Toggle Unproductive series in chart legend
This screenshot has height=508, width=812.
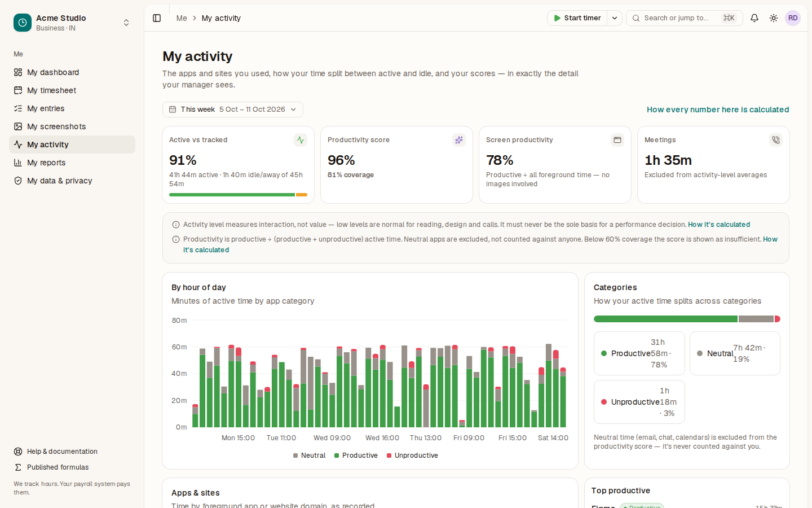412,456
